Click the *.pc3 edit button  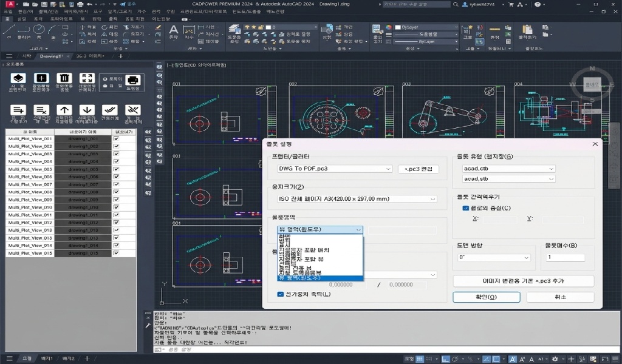click(419, 169)
